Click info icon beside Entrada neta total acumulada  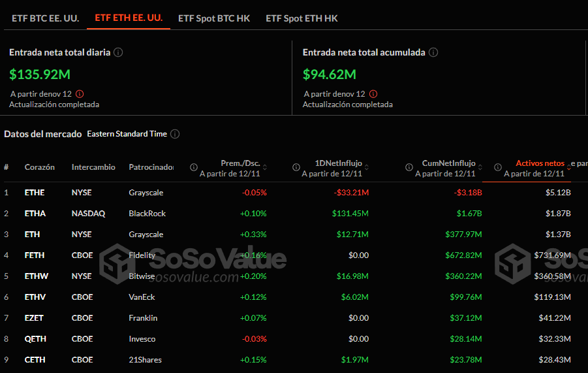pos(433,52)
